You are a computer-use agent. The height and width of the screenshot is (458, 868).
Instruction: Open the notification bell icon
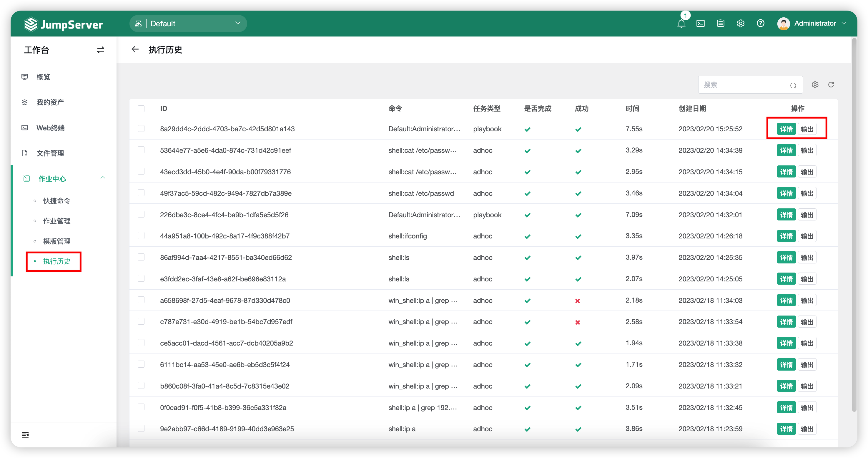[681, 24]
